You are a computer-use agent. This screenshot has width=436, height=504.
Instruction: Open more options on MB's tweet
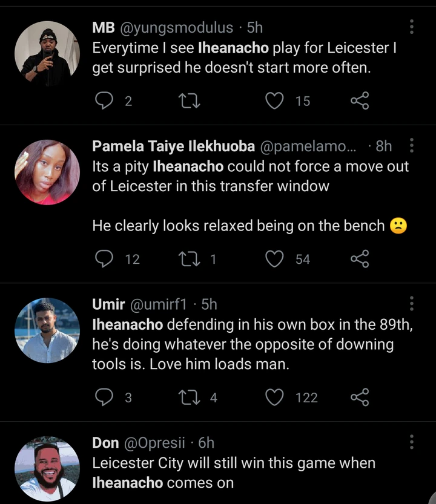click(412, 27)
